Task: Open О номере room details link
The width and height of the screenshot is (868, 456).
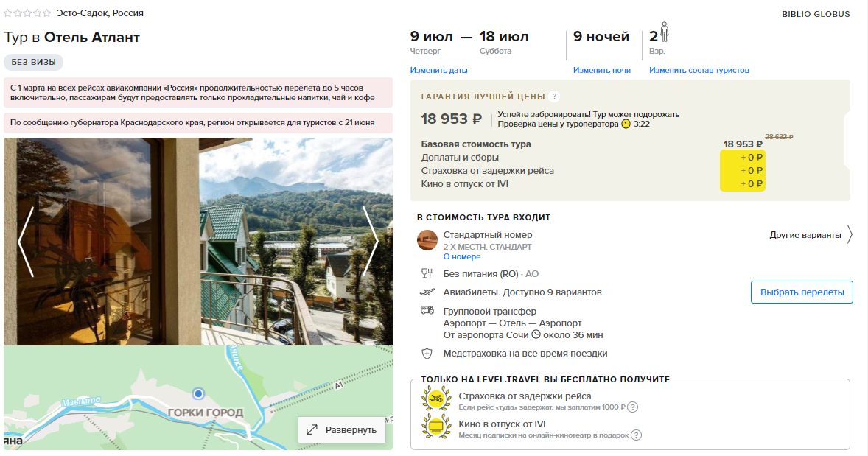Action: [462, 257]
